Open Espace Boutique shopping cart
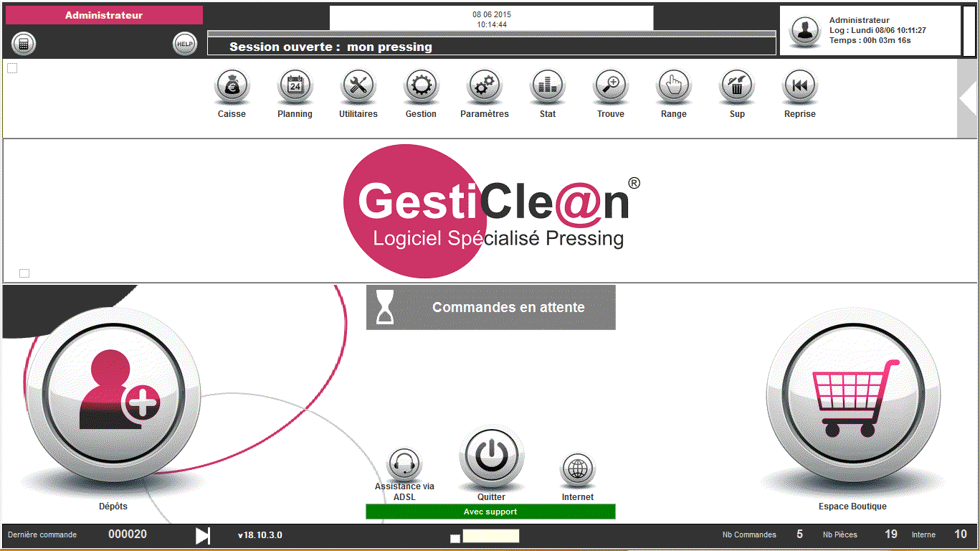The width and height of the screenshot is (980, 551). [853, 397]
